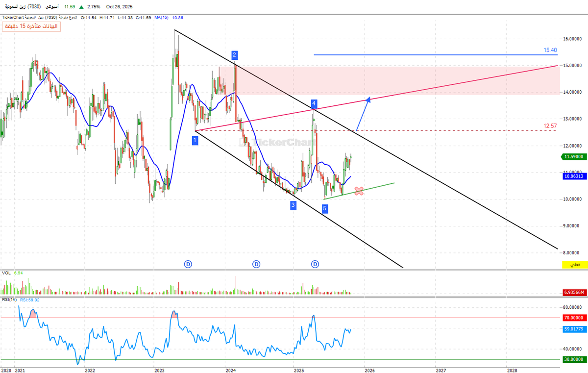This screenshot has height=373, width=588.
Task: Select the wave label 5 marker
Action: [324, 209]
